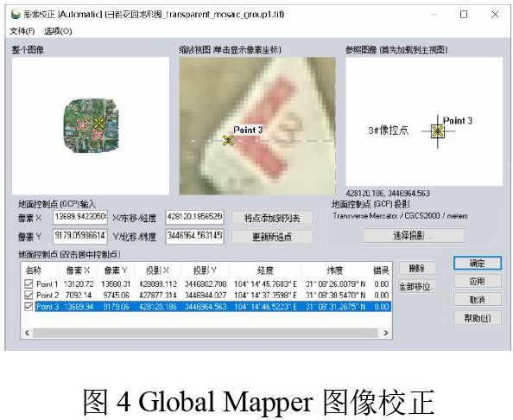Open the 文件(F) menu
513x420 pixels.
22,31
